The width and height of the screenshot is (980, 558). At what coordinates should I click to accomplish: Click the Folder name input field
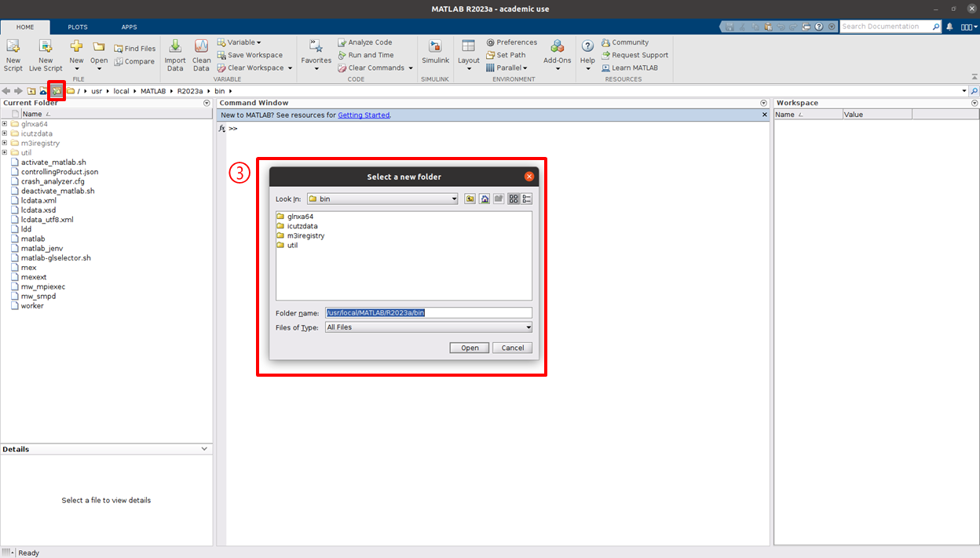pyautogui.click(x=429, y=312)
